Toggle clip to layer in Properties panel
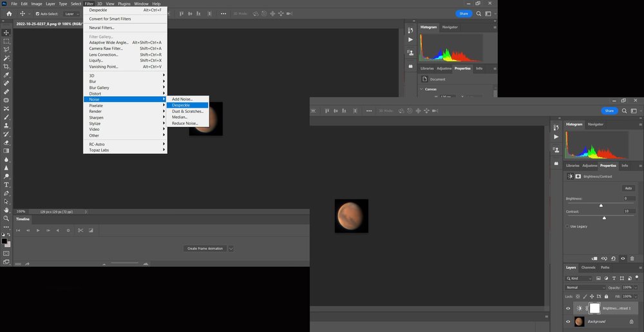This screenshot has width=644, height=332. click(x=594, y=259)
